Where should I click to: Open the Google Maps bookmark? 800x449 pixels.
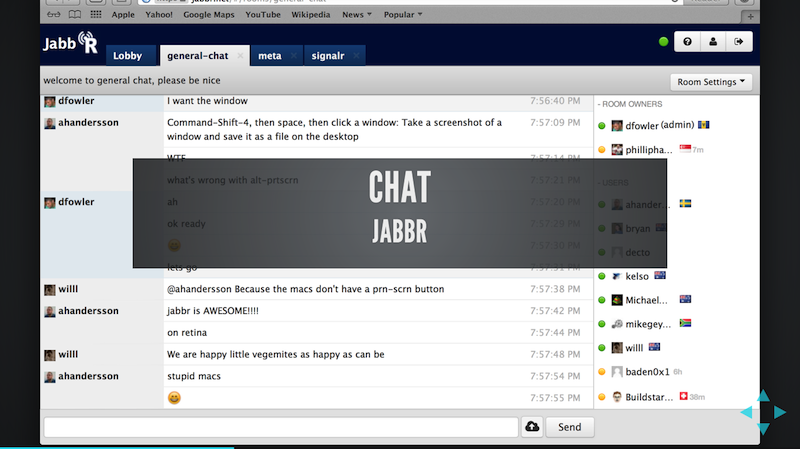pyautogui.click(x=209, y=15)
